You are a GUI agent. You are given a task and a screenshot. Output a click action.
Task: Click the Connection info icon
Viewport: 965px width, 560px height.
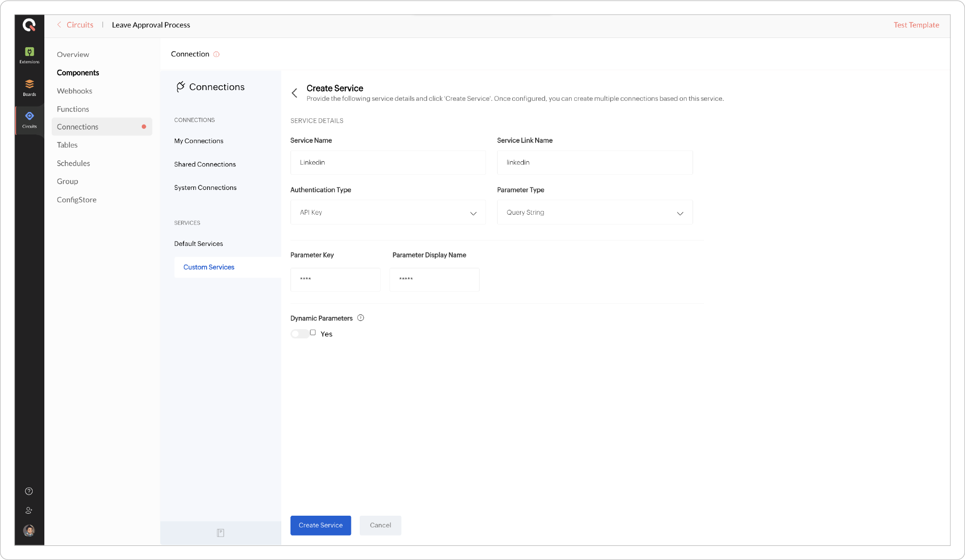pyautogui.click(x=216, y=55)
